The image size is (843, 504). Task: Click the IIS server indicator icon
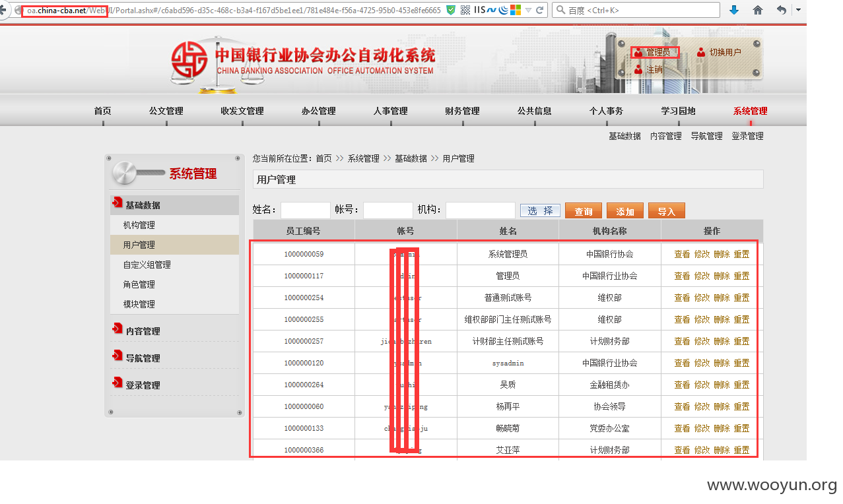pyautogui.click(x=480, y=10)
